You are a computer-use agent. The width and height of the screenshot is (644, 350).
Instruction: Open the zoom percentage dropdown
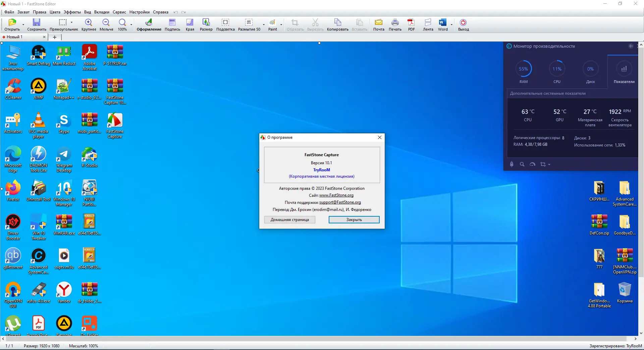[x=130, y=25]
